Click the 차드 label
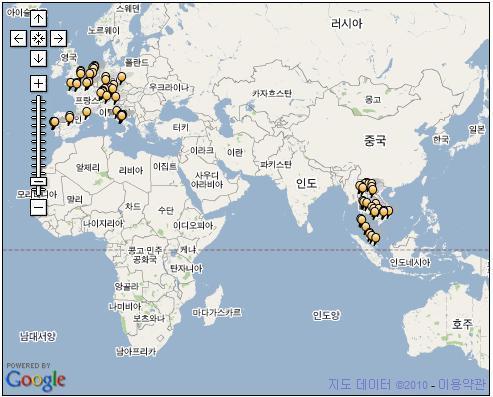Screen dimensions: 493x397 point(133,207)
